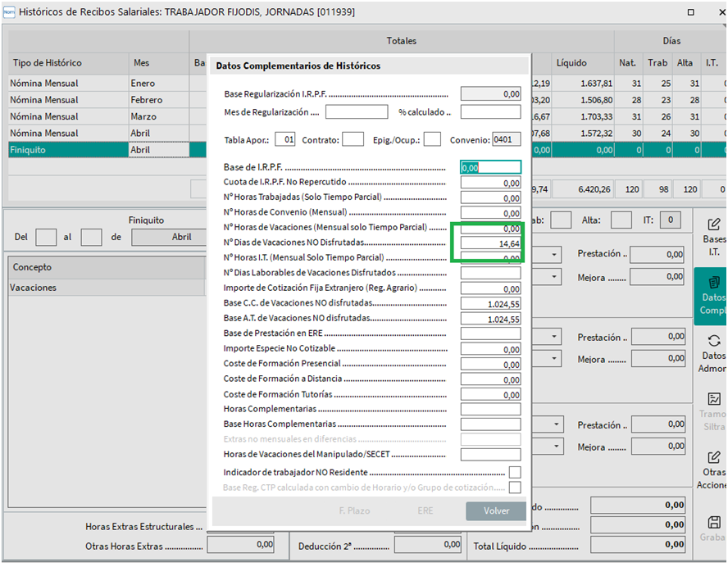Click Base A.T. de Vacaciones NO disfrutadas field

(x=491, y=319)
